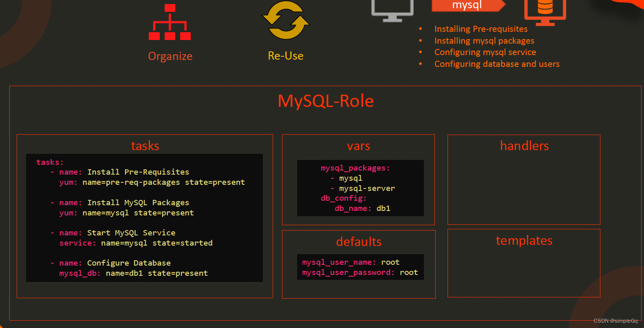644x328 pixels.
Task: Click 'mysql_db: name=db1 state=present' line
Action: pos(133,273)
